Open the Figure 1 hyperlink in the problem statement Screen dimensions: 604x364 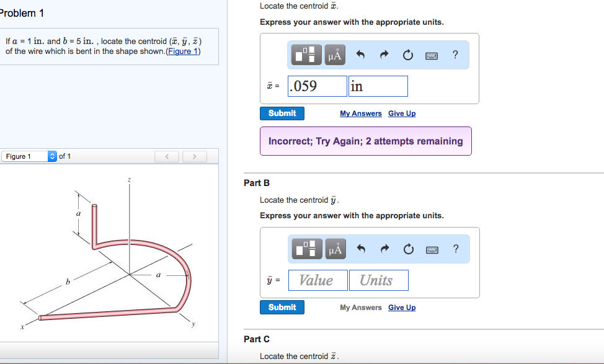point(182,50)
